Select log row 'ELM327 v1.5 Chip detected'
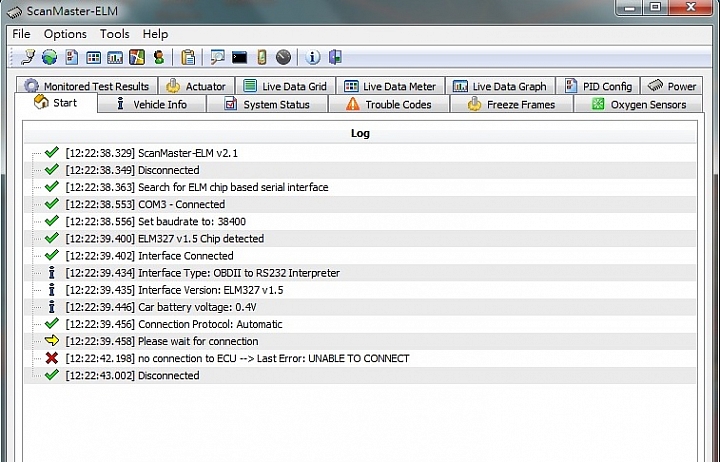 [360, 238]
